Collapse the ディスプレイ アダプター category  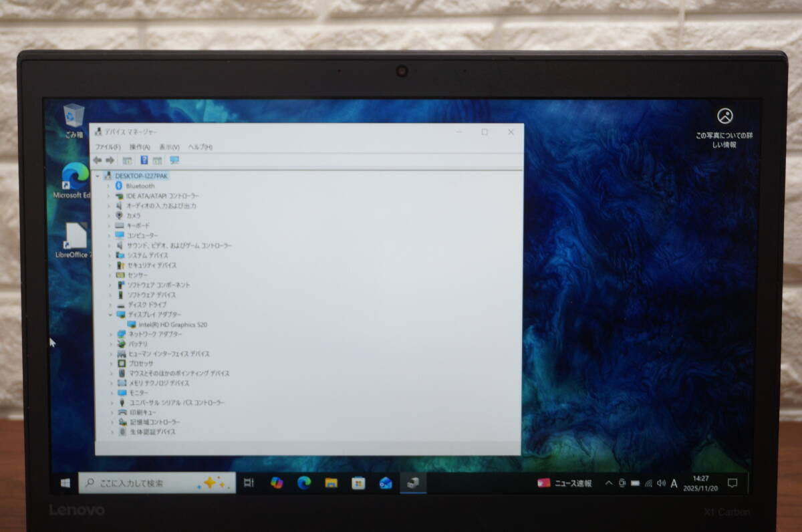pyautogui.click(x=110, y=314)
